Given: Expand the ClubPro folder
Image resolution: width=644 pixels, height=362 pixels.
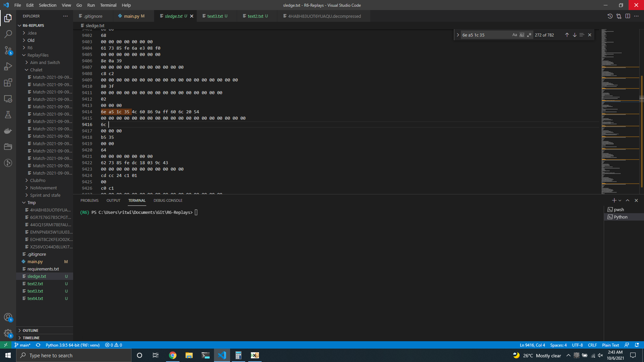Looking at the screenshot, I should pos(38,180).
